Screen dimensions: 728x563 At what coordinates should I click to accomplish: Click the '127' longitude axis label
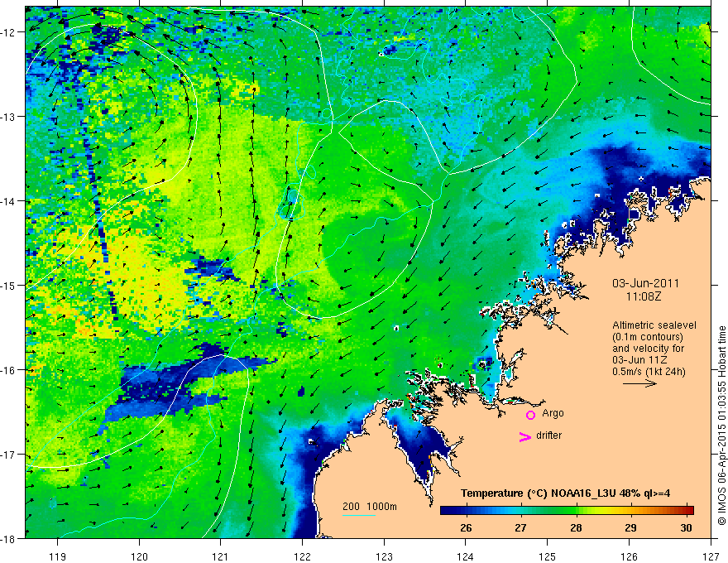click(x=711, y=556)
